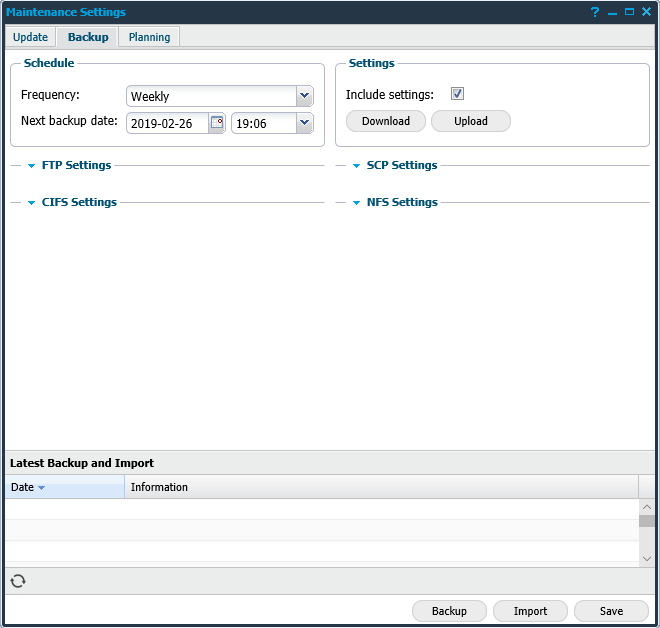
Task: Click the refresh icon below the backup list
Action: coord(18,581)
